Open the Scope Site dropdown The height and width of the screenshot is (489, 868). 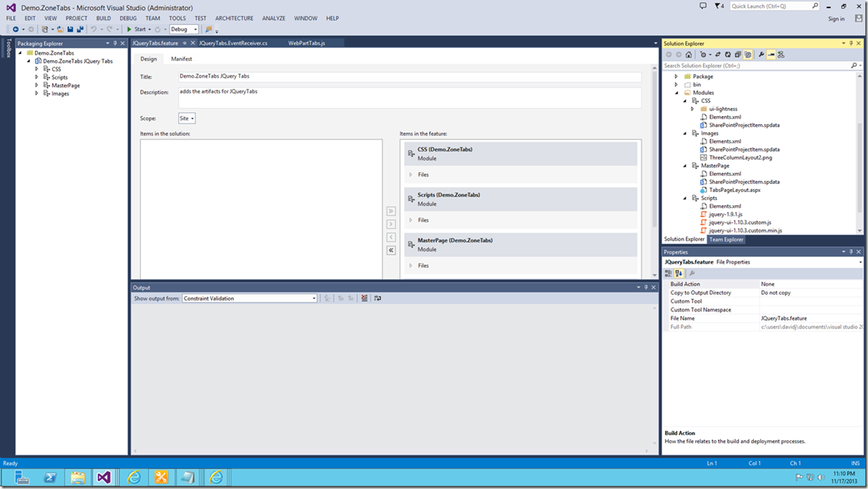coord(187,119)
